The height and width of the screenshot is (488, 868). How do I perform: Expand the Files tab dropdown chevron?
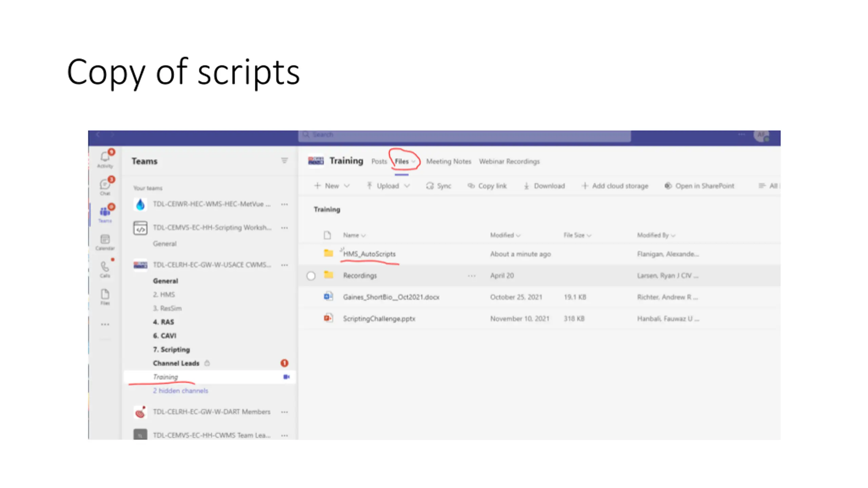tap(413, 161)
